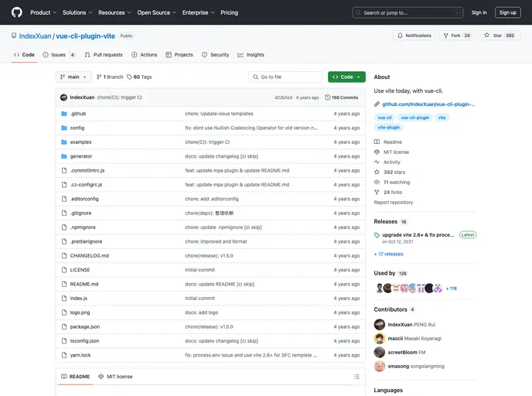Open the .npmignore file
This screenshot has width=532, height=396.
[83, 227]
